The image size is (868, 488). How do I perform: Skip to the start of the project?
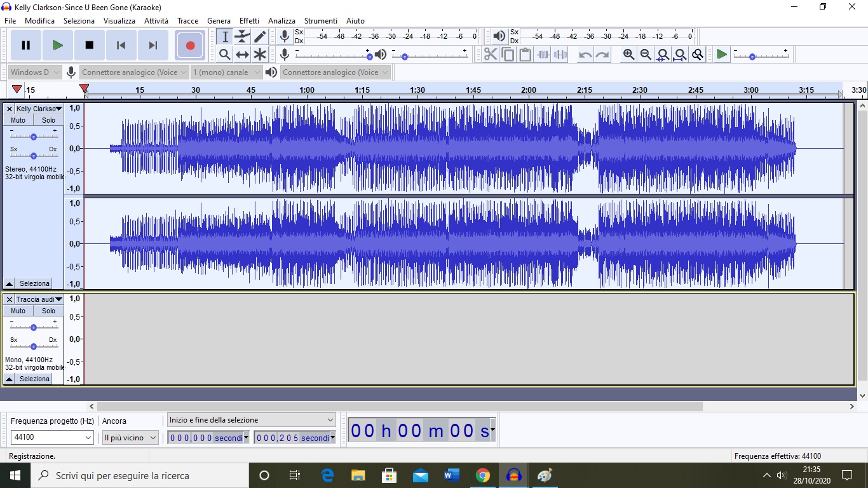click(x=121, y=45)
